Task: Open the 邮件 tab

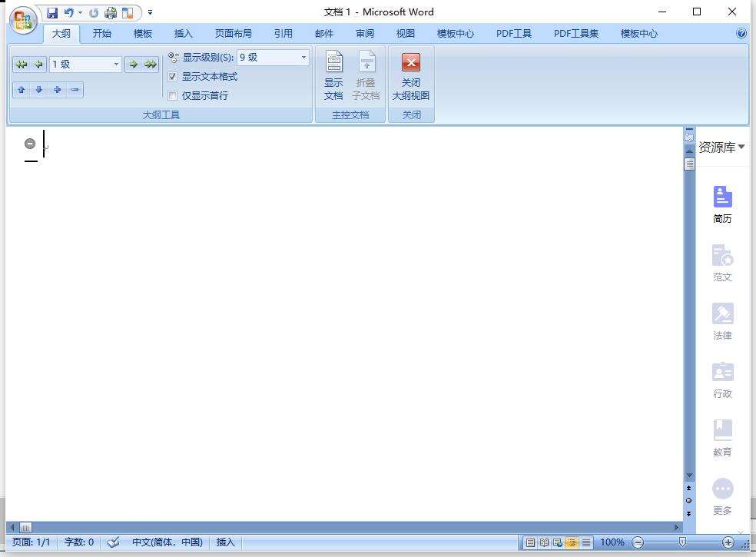Action: [x=324, y=33]
